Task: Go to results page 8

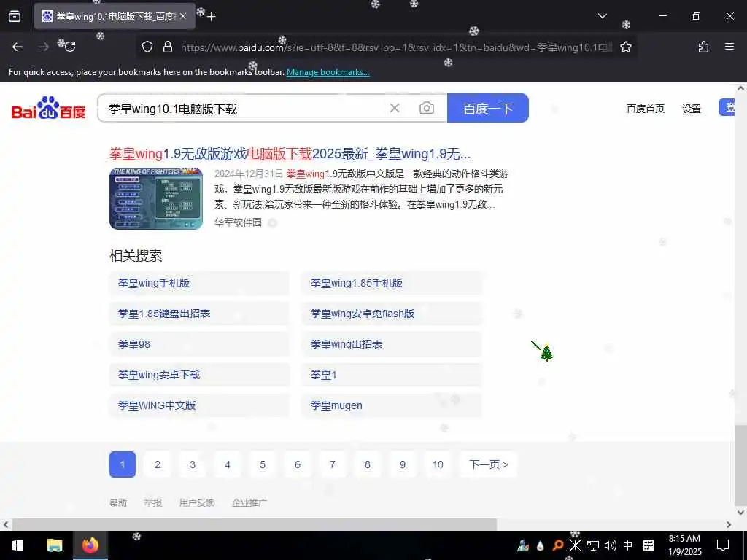Action: tap(368, 464)
